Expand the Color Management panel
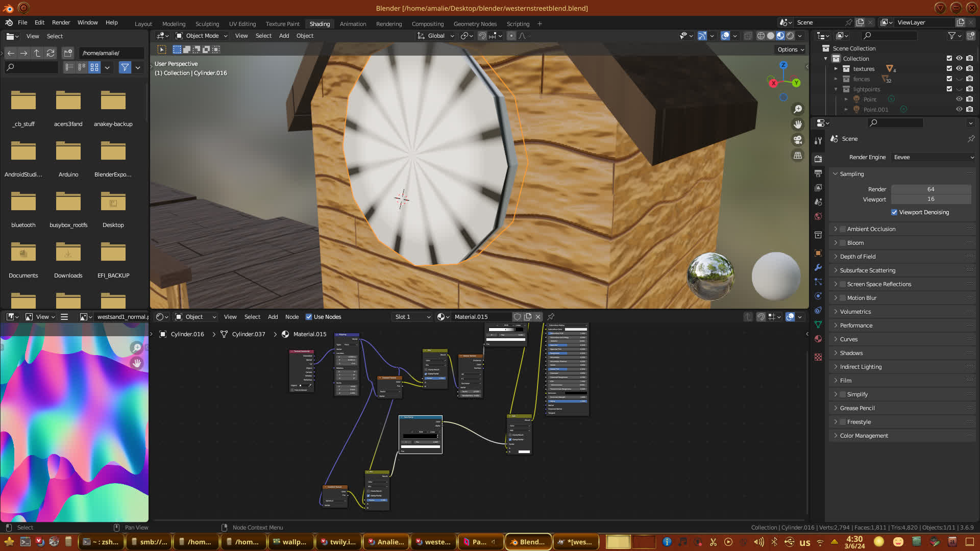This screenshot has height=551, width=980. pos(864,436)
